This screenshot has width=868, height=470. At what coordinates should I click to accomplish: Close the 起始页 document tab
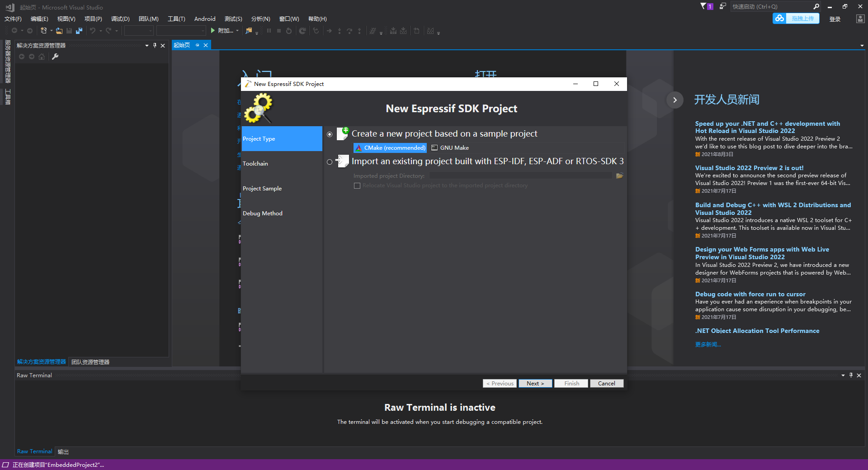click(x=206, y=45)
